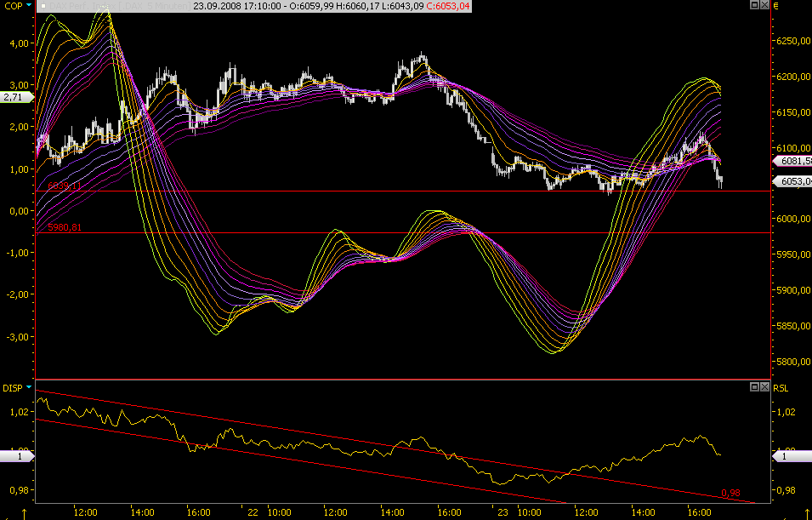
Task: Maximize the DISP indicator pane
Action: pyautogui.click(x=754, y=387)
